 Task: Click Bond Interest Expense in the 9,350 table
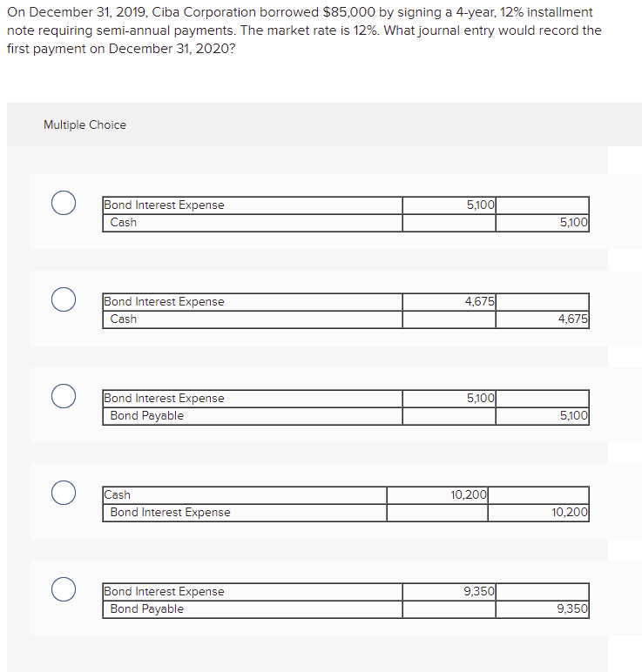click(164, 592)
